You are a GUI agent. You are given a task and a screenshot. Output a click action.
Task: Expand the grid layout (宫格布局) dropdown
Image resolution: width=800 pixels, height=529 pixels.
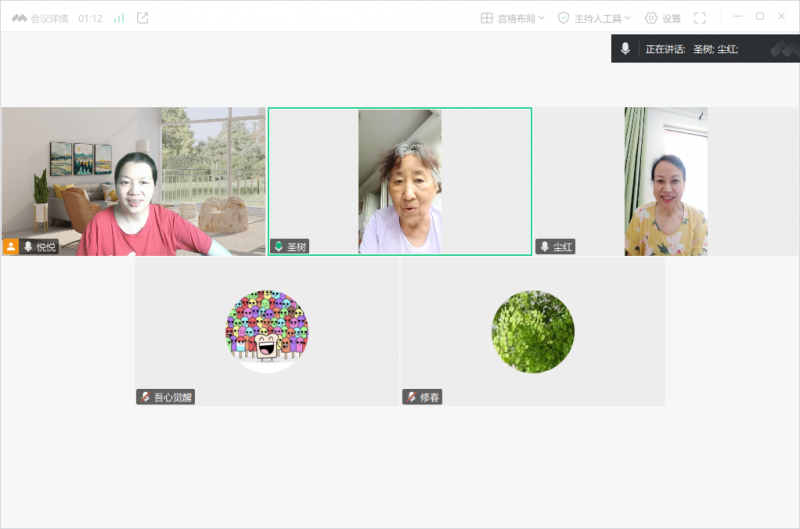tap(513, 18)
